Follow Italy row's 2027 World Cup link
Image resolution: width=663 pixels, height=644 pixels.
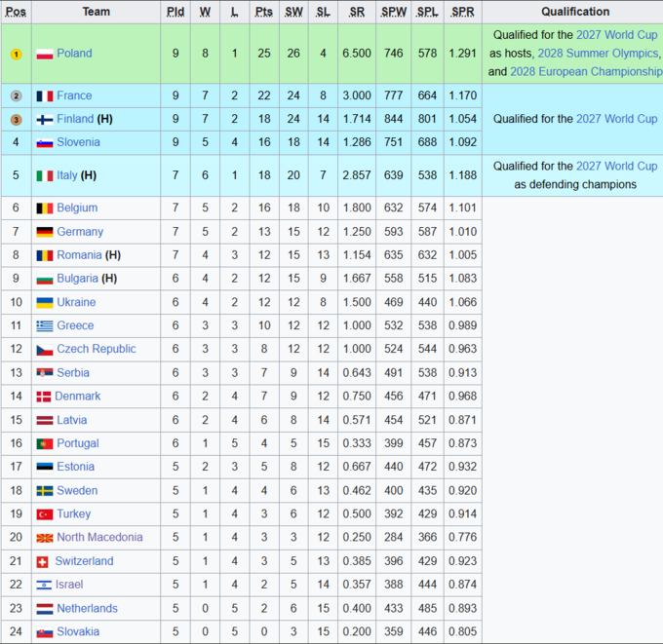point(616,166)
